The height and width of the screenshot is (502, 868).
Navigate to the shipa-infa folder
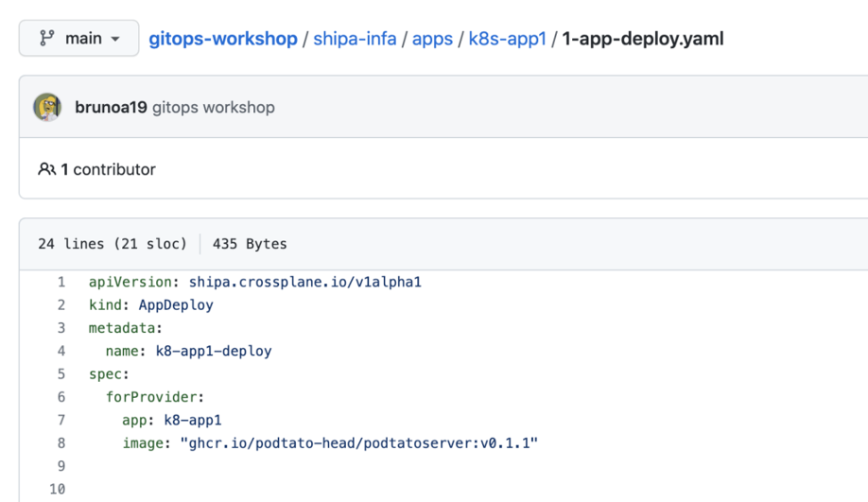coord(355,39)
